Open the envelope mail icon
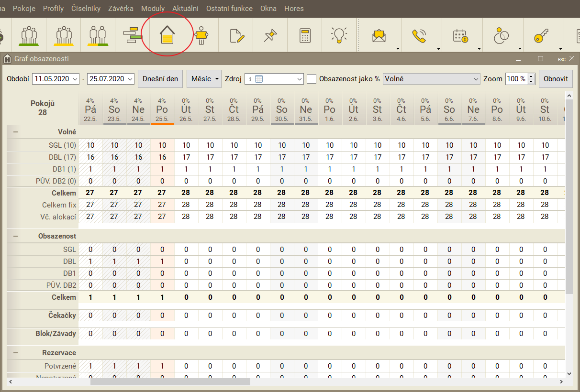 (379, 36)
